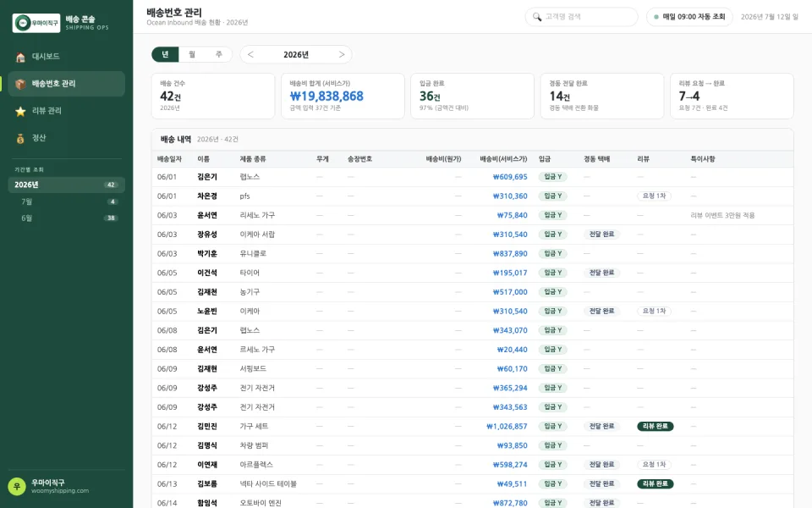
Task: Click 입금 Y badge for 박기훈
Action: (552, 253)
